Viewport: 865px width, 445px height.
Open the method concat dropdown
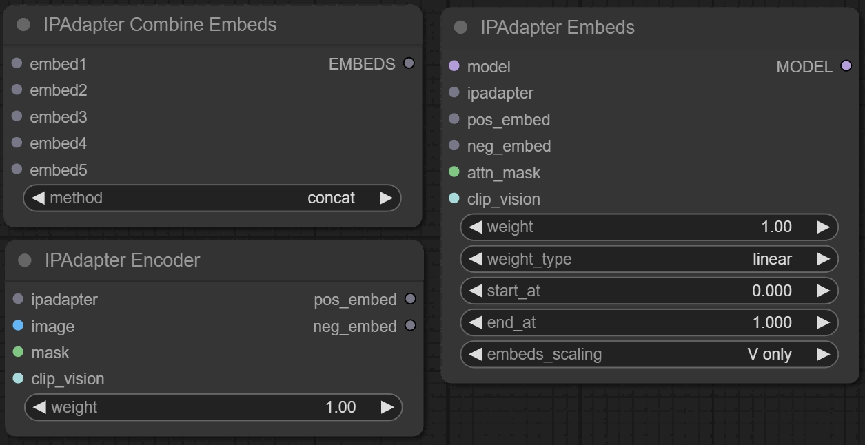point(212,198)
